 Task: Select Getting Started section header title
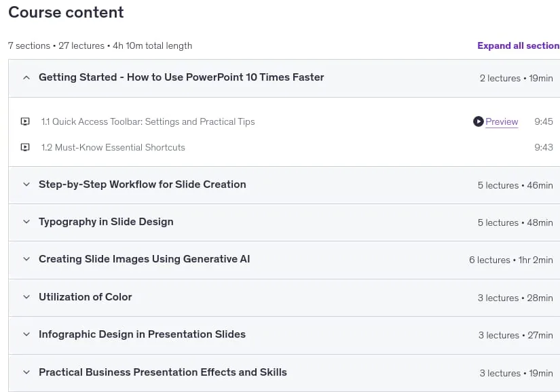tap(181, 77)
